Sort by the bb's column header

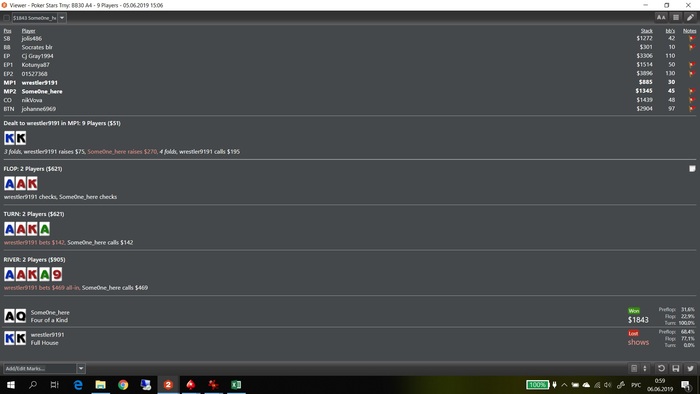pos(670,31)
